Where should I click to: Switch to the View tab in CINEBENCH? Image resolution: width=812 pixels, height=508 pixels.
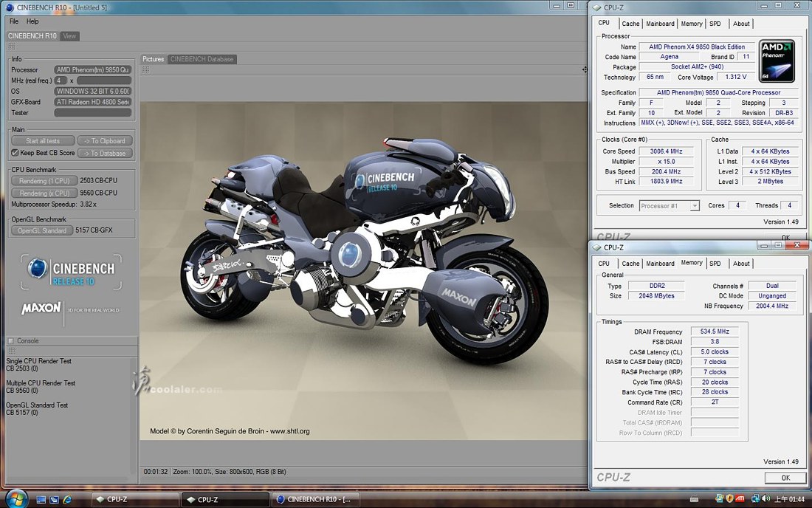[x=69, y=35]
